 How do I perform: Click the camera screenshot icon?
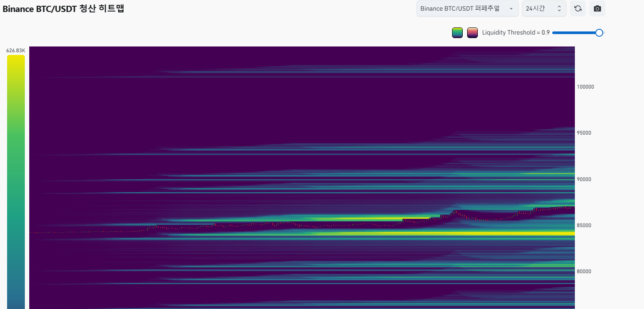597,8
